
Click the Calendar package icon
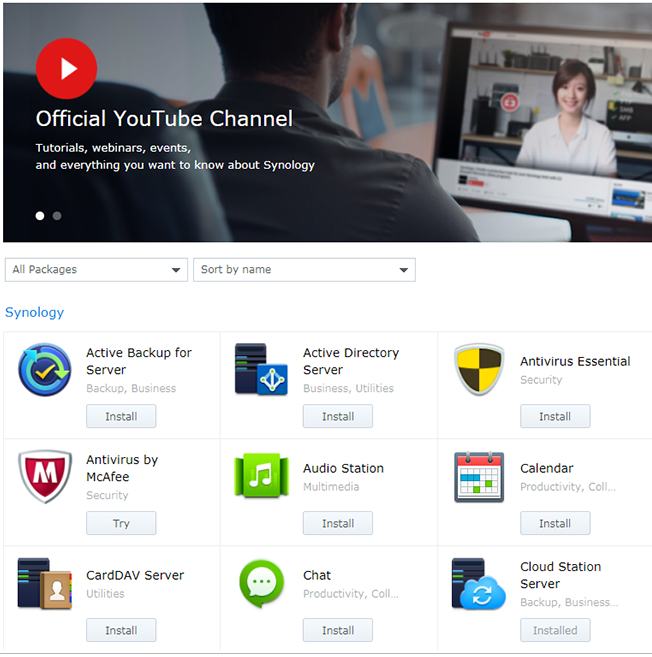478,477
